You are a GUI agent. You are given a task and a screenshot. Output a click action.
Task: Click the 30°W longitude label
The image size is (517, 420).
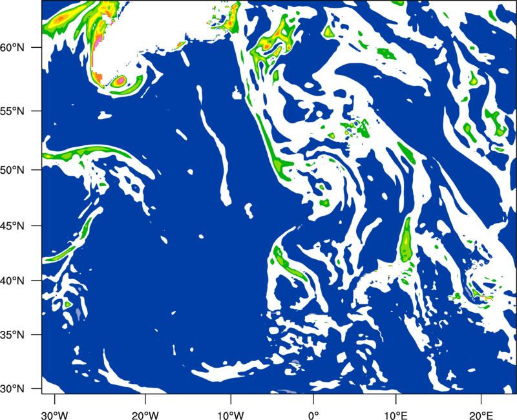pos(54,415)
